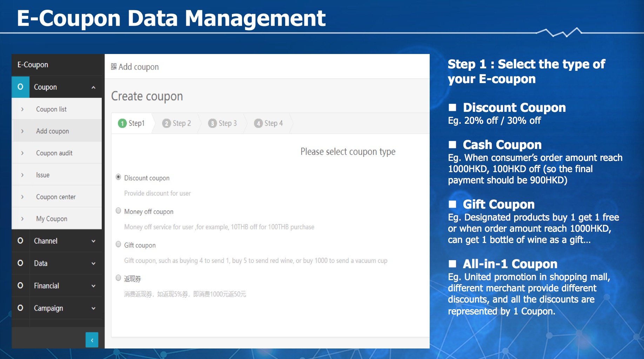This screenshot has width=644, height=359.
Task: Select the 返现券 radio option
Action: [x=119, y=278]
